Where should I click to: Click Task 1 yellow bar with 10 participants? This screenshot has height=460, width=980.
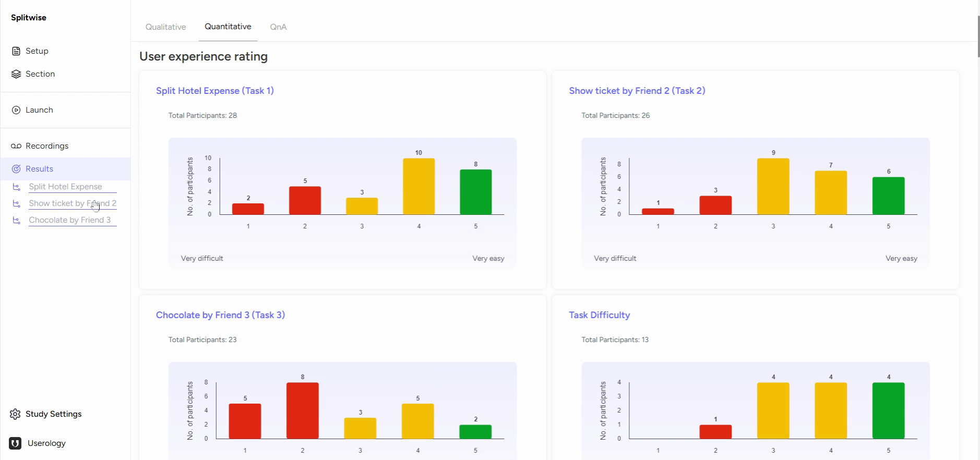point(419,186)
